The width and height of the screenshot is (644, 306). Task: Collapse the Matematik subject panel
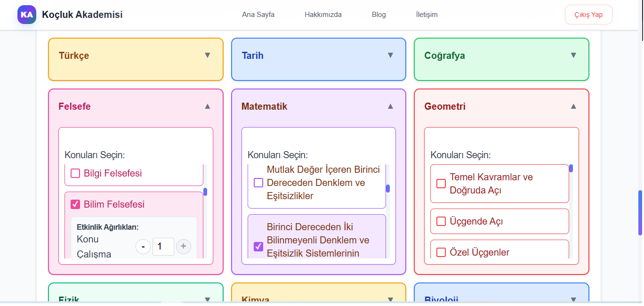tap(390, 106)
